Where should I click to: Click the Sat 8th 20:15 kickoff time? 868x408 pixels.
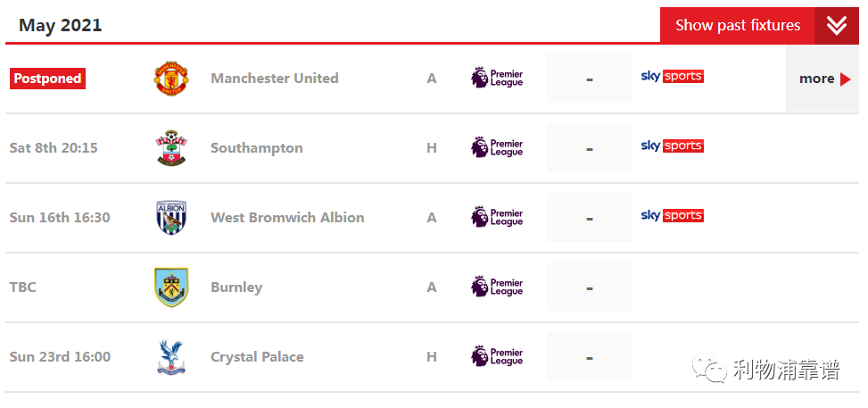[54, 148]
